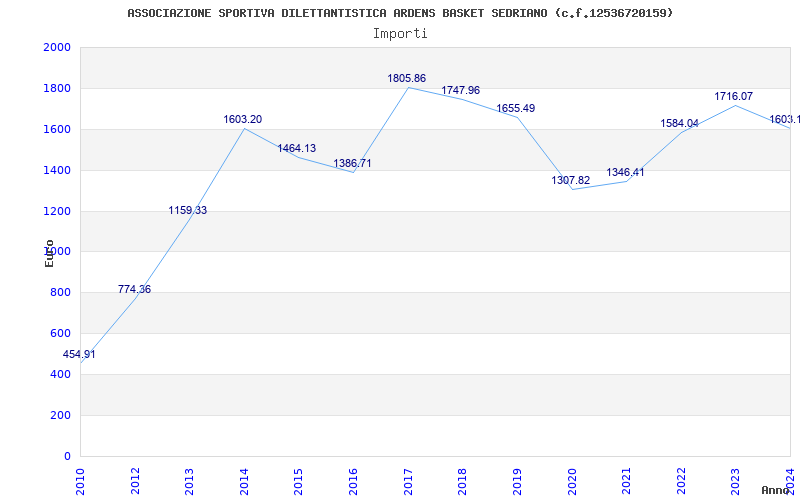Click the Anno x-axis title
Viewport: 800px width, 500px height.
click(x=775, y=490)
